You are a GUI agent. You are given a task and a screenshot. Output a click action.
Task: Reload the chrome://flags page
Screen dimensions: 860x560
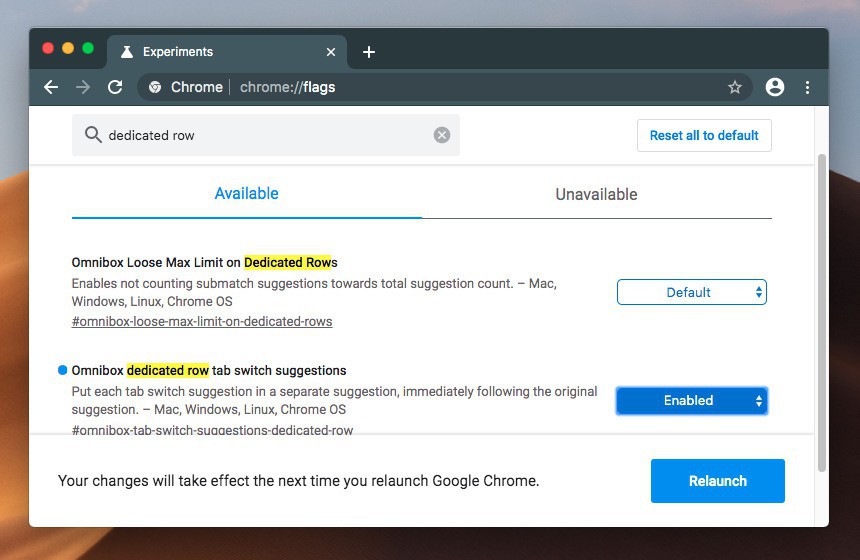[x=115, y=87]
